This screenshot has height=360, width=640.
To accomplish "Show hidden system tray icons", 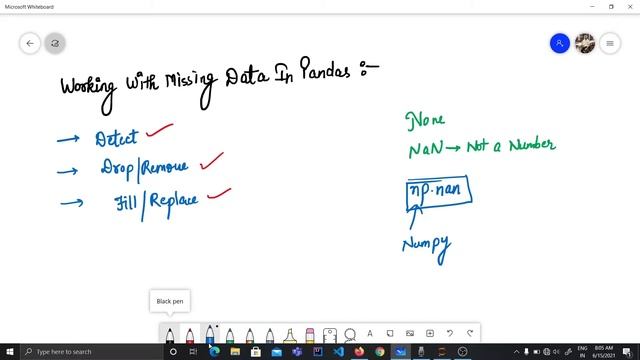I will [516, 352].
